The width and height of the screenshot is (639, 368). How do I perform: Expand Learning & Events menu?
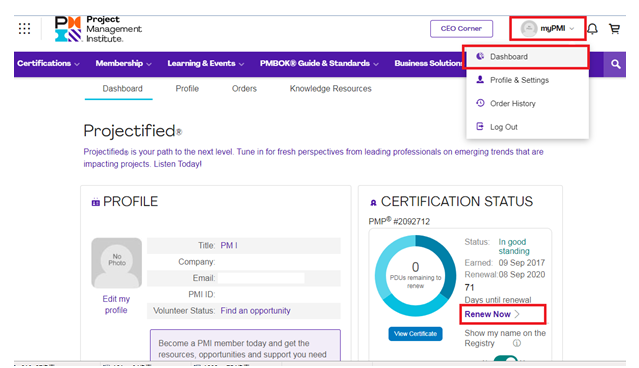[206, 63]
